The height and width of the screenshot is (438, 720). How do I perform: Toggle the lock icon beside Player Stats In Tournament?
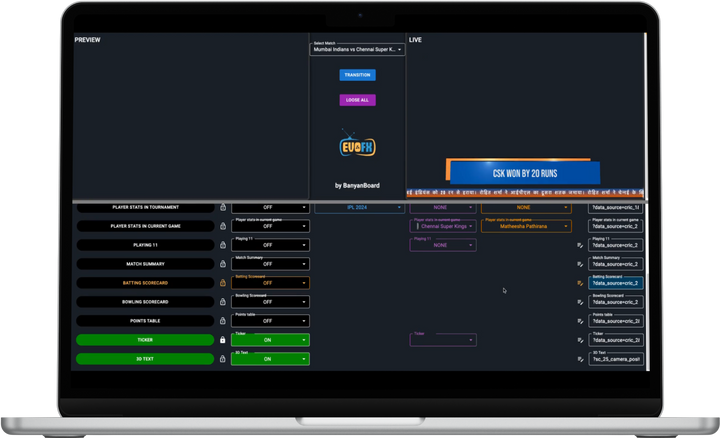[x=223, y=207]
